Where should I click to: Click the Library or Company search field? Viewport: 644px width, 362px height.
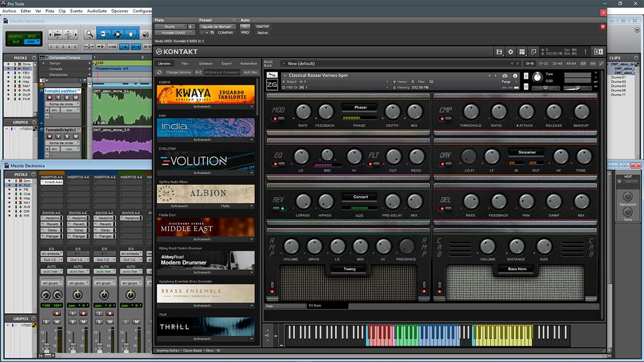(x=223, y=72)
